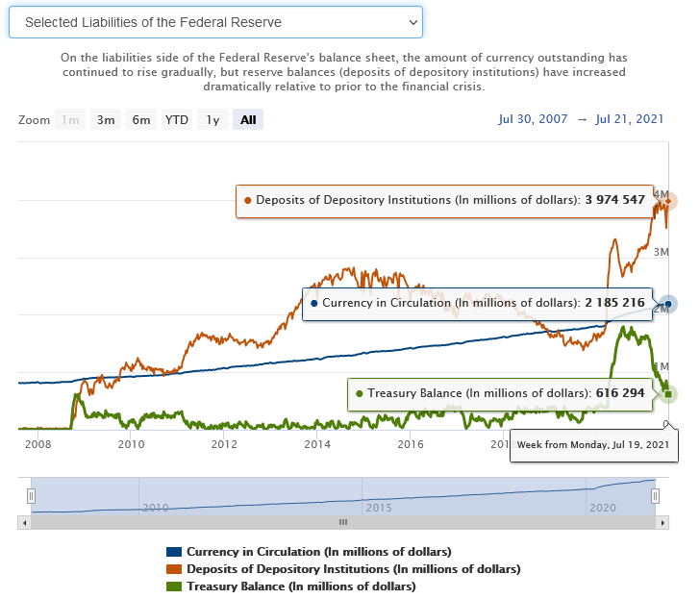The height and width of the screenshot is (599, 700).
Task: Click the orange Deposits legend swatch
Action: (174, 569)
